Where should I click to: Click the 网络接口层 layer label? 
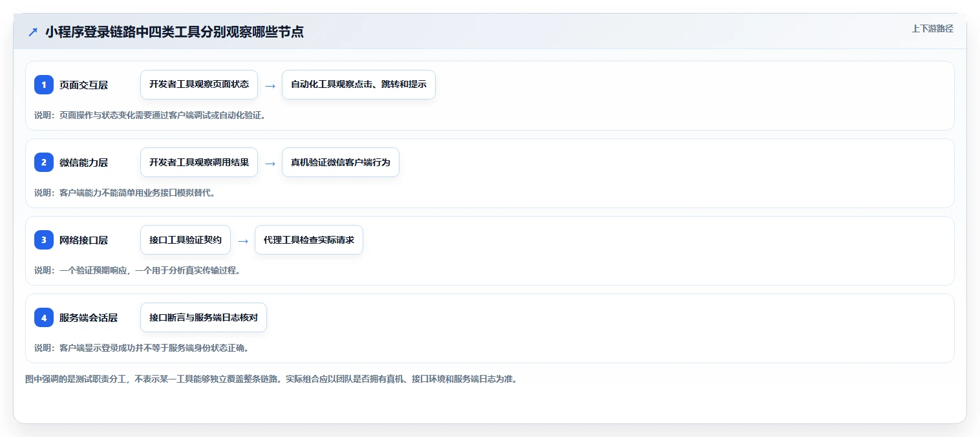click(x=83, y=240)
